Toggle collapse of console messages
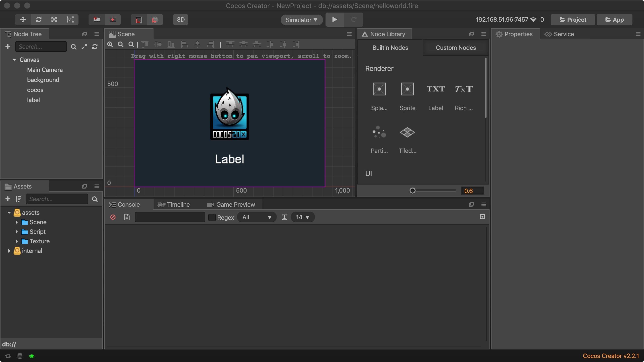Viewport: 644px width, 362px height. coord(482,217)
